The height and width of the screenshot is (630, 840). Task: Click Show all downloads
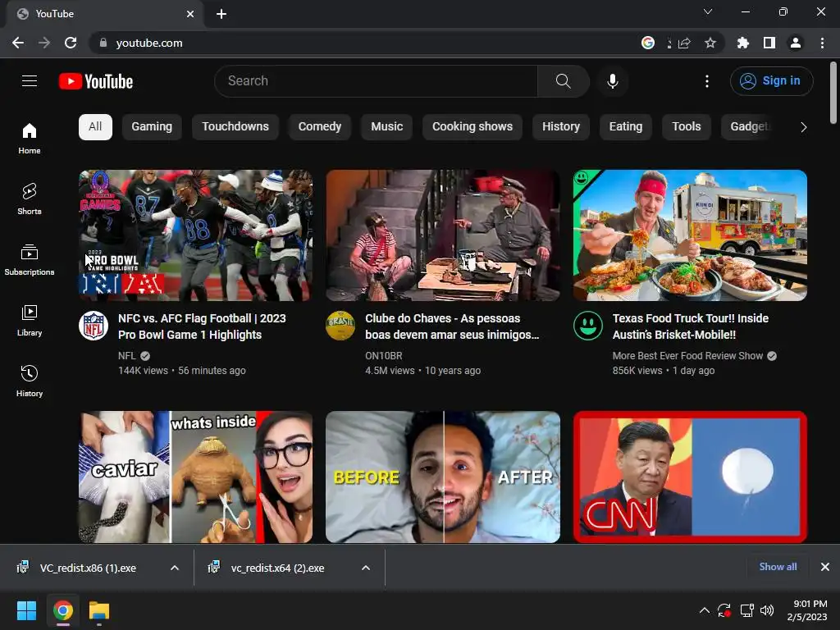(778, 567)
